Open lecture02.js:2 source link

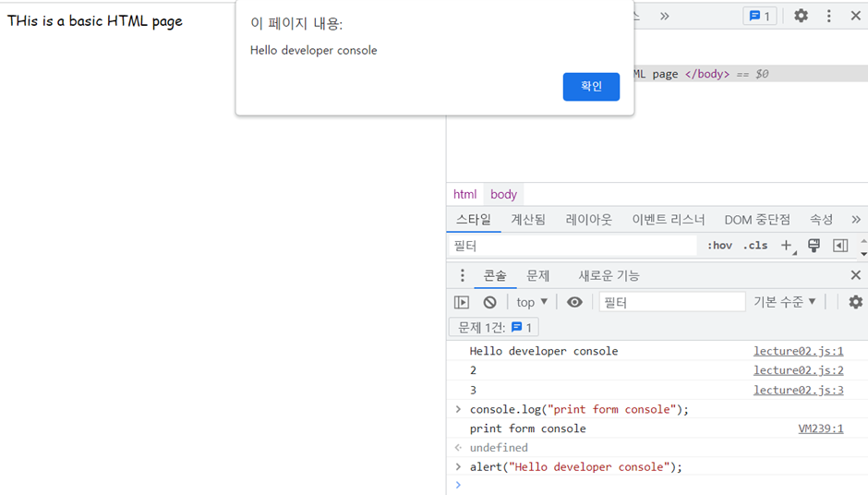pyautogui.click(x=798, y=370)
